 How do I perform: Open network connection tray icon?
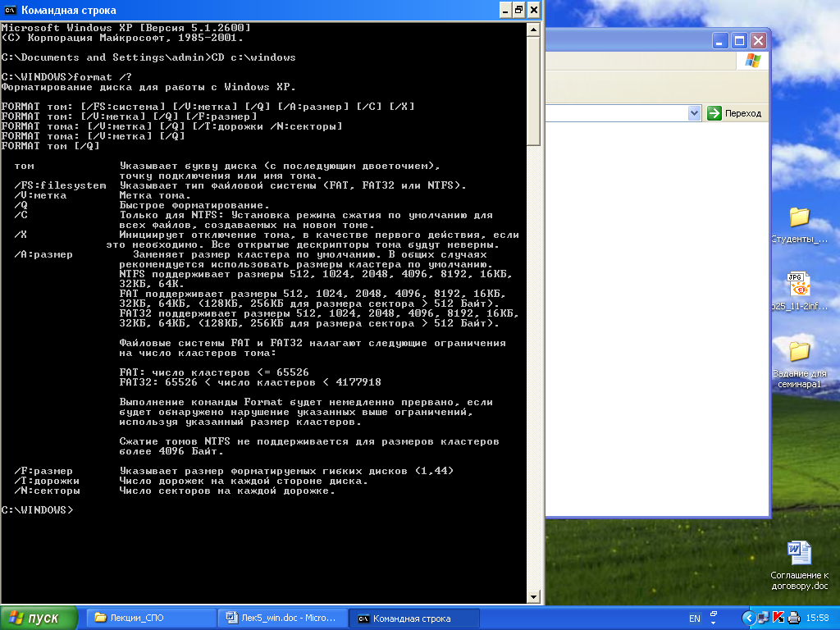[763, 618]
